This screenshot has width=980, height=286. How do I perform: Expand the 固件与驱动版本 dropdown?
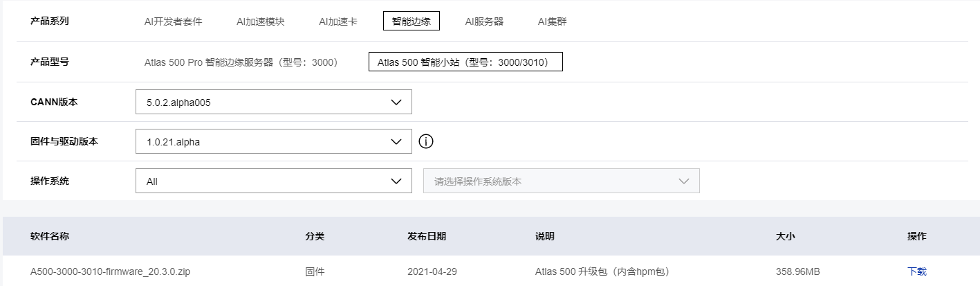[x=273, y=142]
